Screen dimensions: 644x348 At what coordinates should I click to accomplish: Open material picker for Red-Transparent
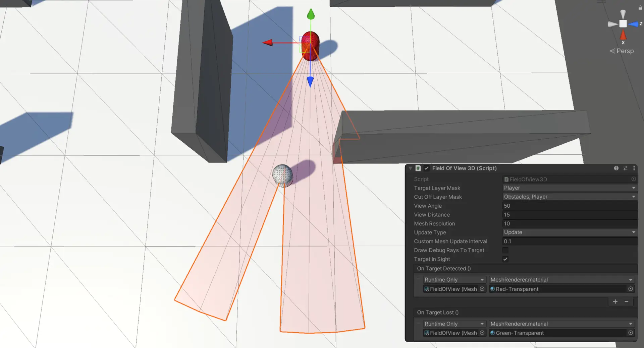click(x=631, y=289)
